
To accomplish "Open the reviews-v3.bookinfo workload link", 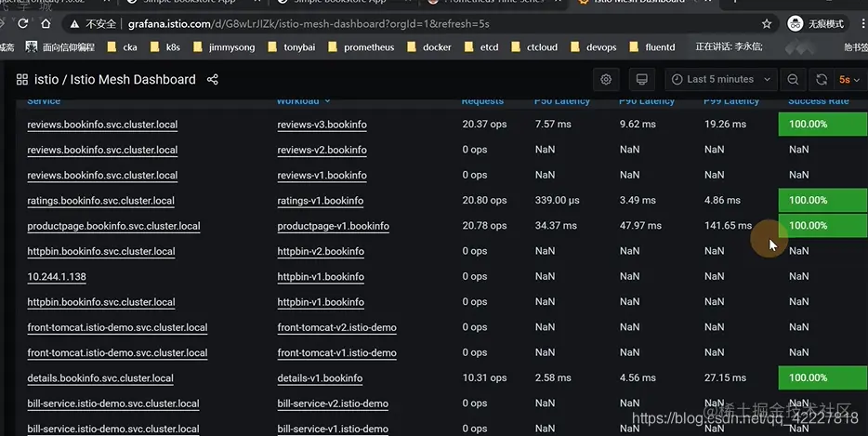I will (322, 125).
